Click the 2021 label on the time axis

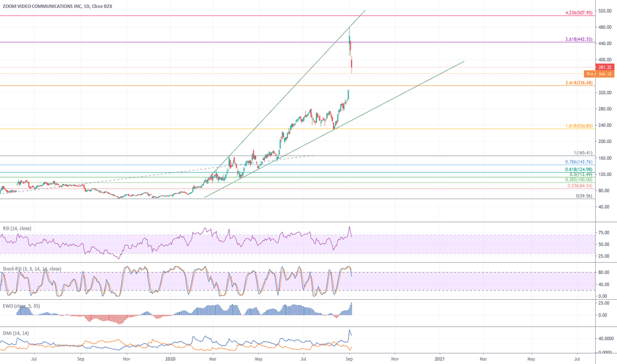point(440,359)
